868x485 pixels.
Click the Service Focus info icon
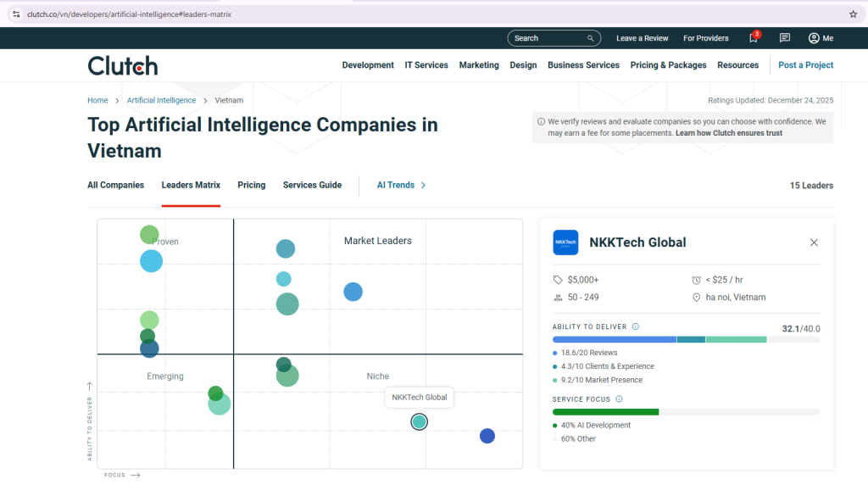pyautogui.click(x=619, y=399)
